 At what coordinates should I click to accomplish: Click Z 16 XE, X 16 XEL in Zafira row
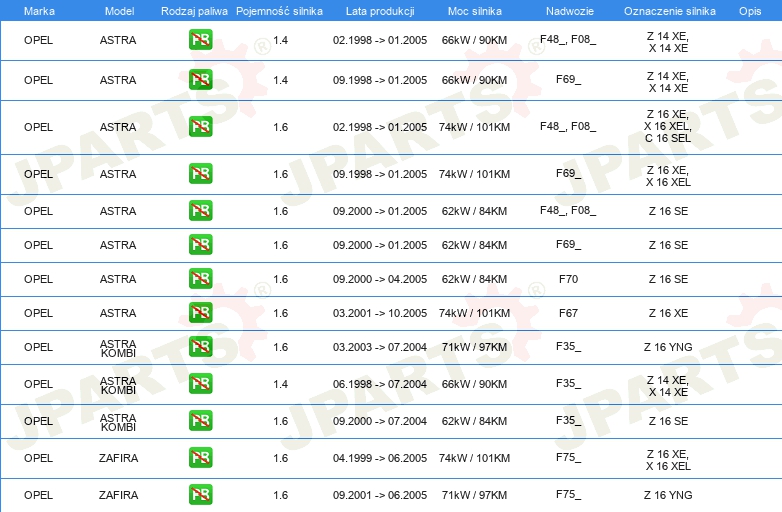pyautogui.click(x=668, y=460)
